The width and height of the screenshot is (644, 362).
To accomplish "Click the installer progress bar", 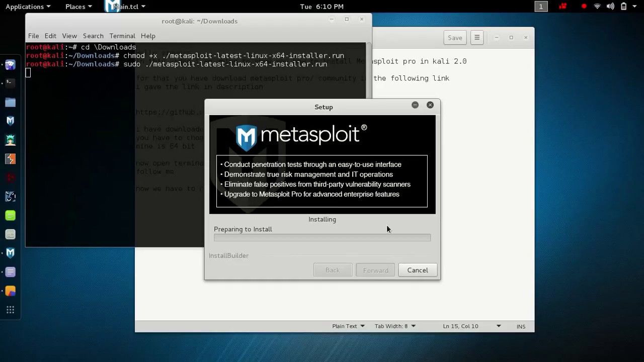I will tap(322, 237).
